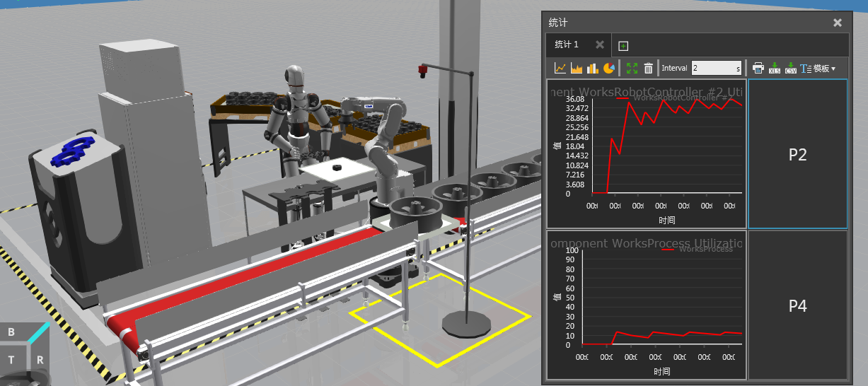The height and width of the screenshot is (386, 868).
Task: Export statistics to CSV
Action: (x=790, y=68)
